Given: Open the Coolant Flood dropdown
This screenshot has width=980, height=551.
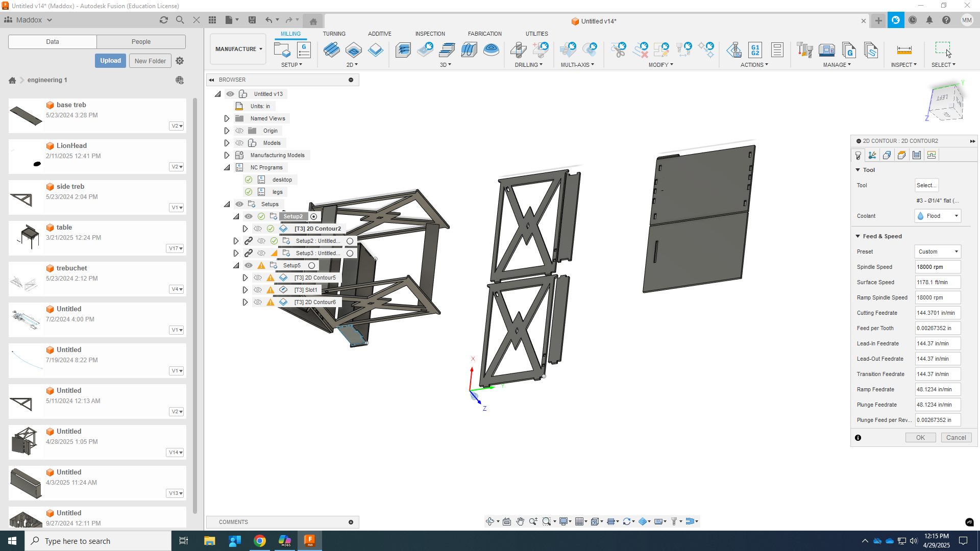Looking at the screenshot, I should pos(938,216).
